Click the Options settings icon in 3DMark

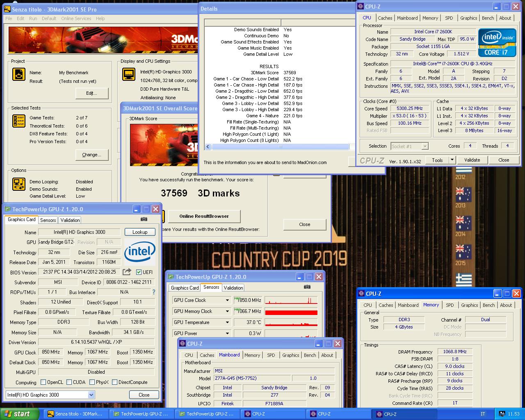[19, 185]
